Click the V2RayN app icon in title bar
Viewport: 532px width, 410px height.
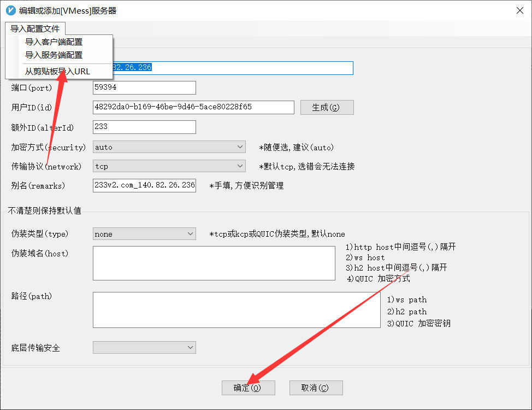coord(10,10)
